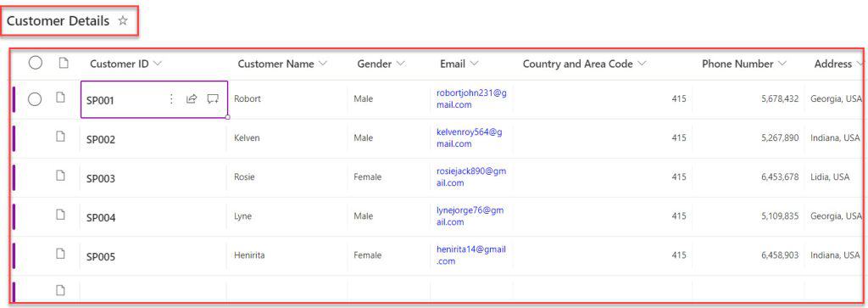868x308 pixels.
Task: Open the henirita14@gmail.com email link
Action: [x=471, y=255]
